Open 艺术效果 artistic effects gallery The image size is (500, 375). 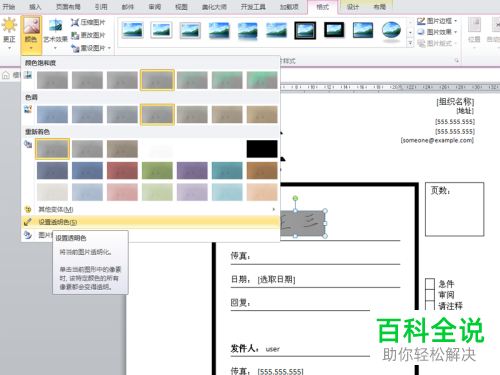(55, 32)
